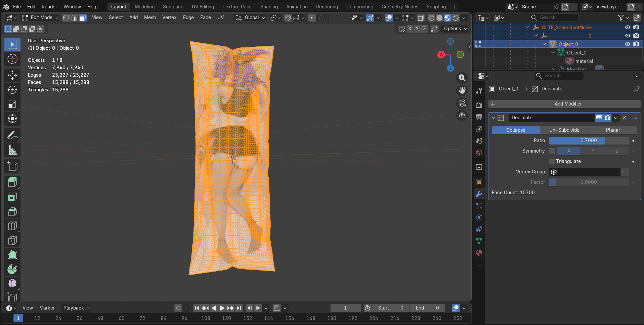Image resolution: width=644 pixels, height=325 pixels.
Task: Click the Vertex Group input field
Action: (585, 172)
